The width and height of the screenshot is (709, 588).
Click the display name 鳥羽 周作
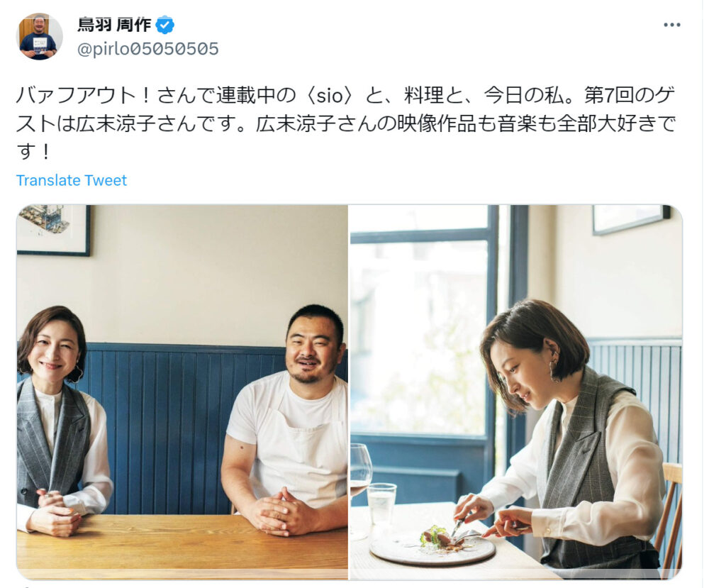(114, 24)
